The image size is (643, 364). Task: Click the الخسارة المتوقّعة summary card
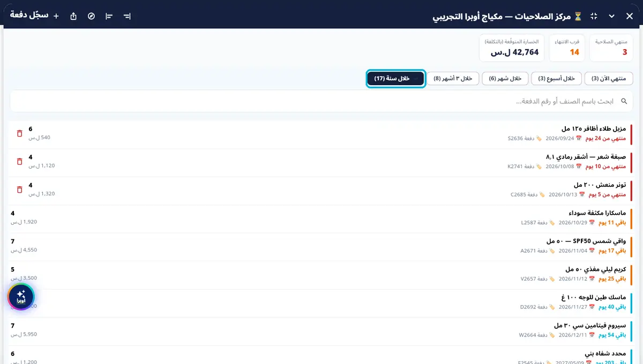(511, 48)
